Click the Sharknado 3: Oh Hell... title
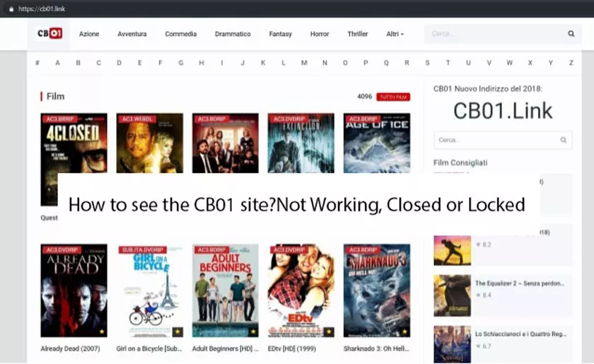 pyautogui.click(x=376, y=348)
